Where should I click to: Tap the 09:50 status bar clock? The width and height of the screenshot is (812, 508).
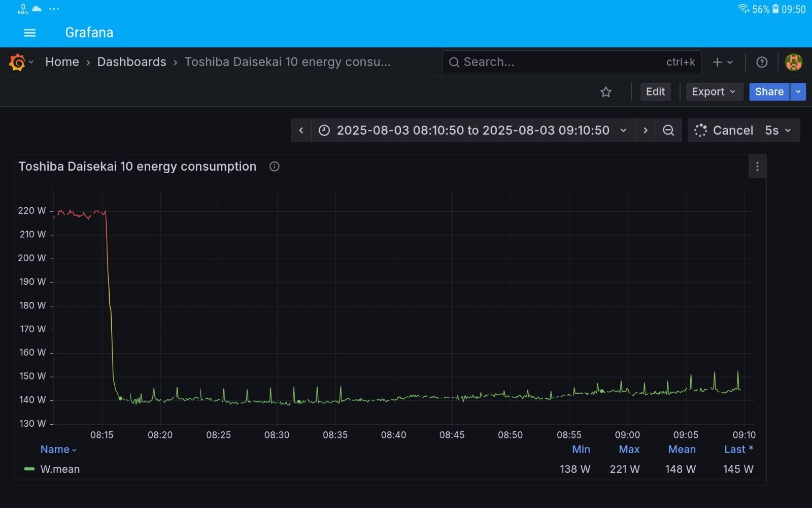click(794, 9)
